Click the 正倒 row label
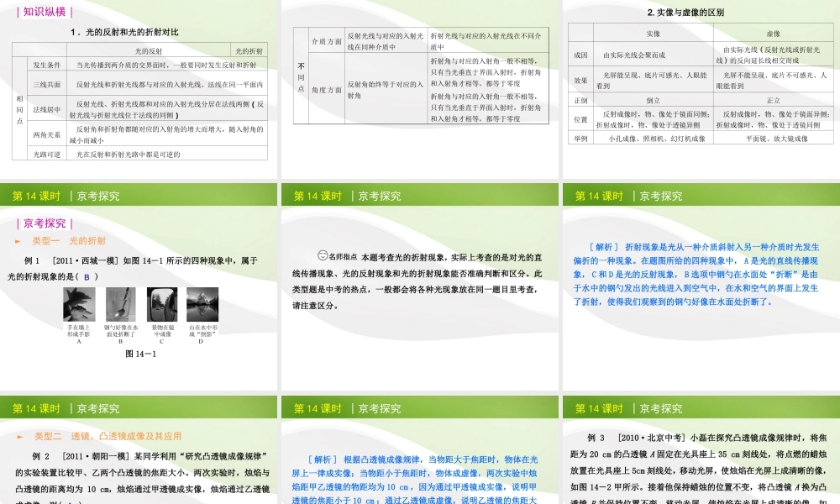The image size is (840, 504). point(580,100)
